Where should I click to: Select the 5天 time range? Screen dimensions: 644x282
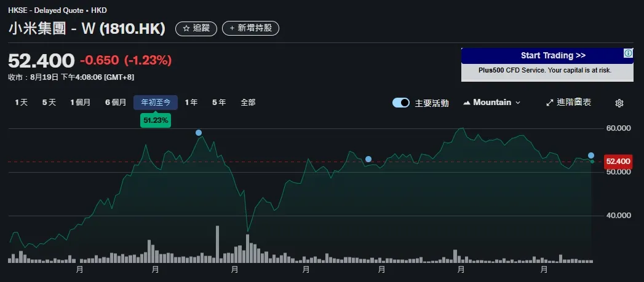click(49, 103)
